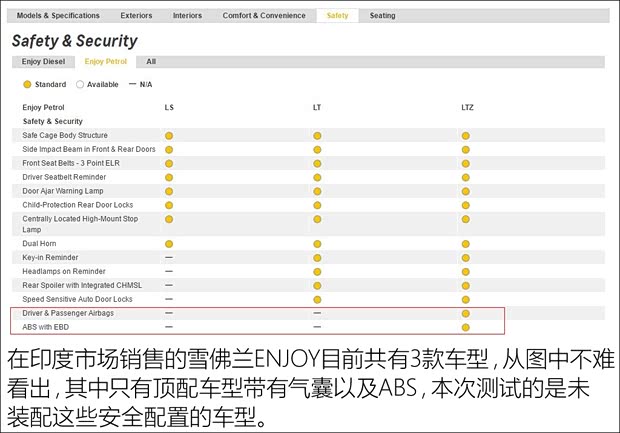Open the Interiors tab
This screenshot has width=620, height=433.
[x=187, y=16]
